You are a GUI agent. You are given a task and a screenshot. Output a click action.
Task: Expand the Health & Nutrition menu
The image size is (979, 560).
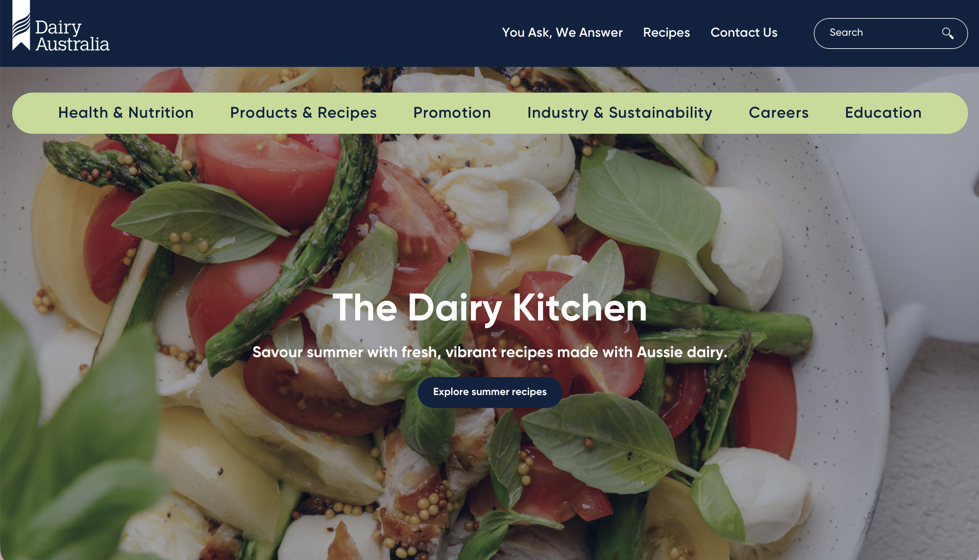click(x=126, y=113)
